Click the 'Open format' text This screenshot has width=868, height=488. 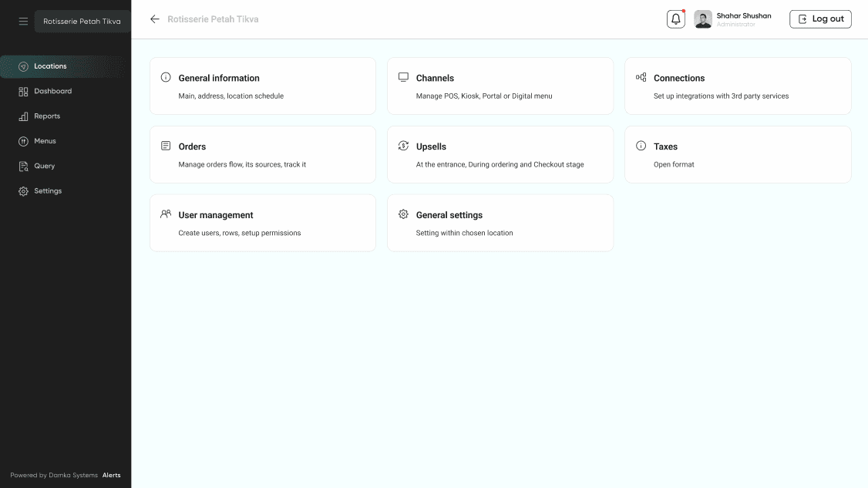674,164
